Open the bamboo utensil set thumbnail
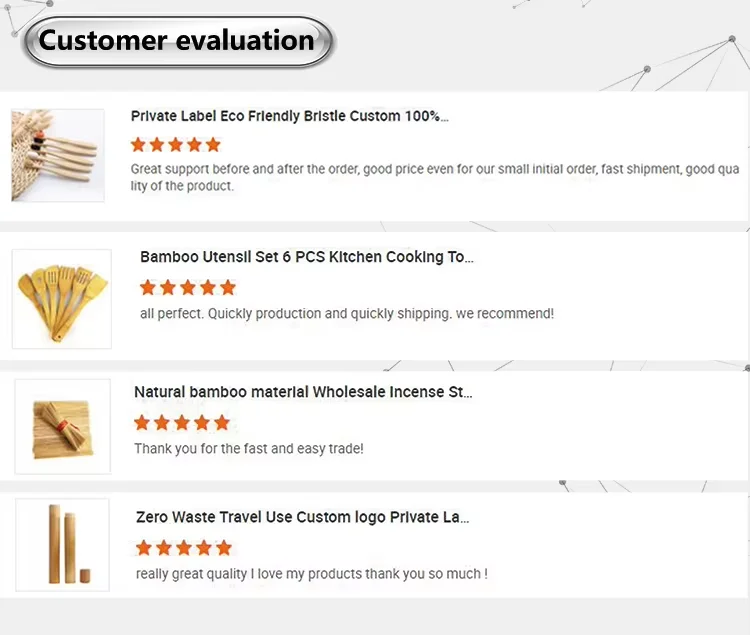This screenshot has height=635, width=750. tap(61, 298)
